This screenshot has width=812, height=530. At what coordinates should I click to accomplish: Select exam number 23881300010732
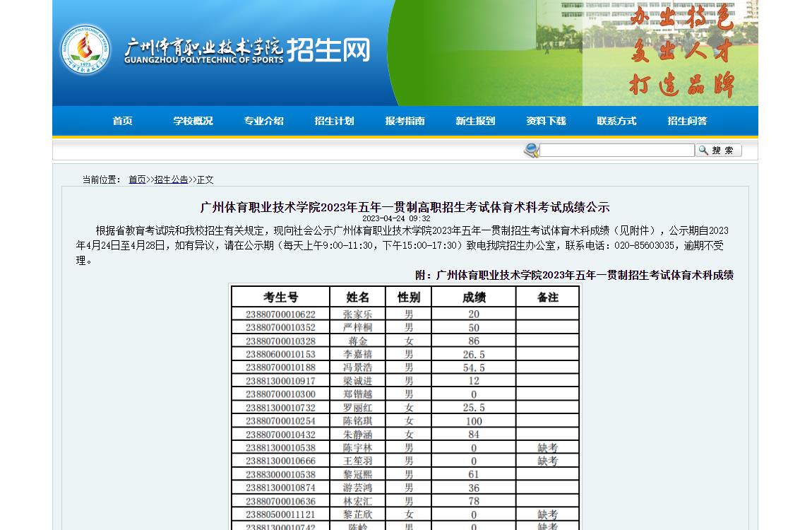[x=281, y=408]
